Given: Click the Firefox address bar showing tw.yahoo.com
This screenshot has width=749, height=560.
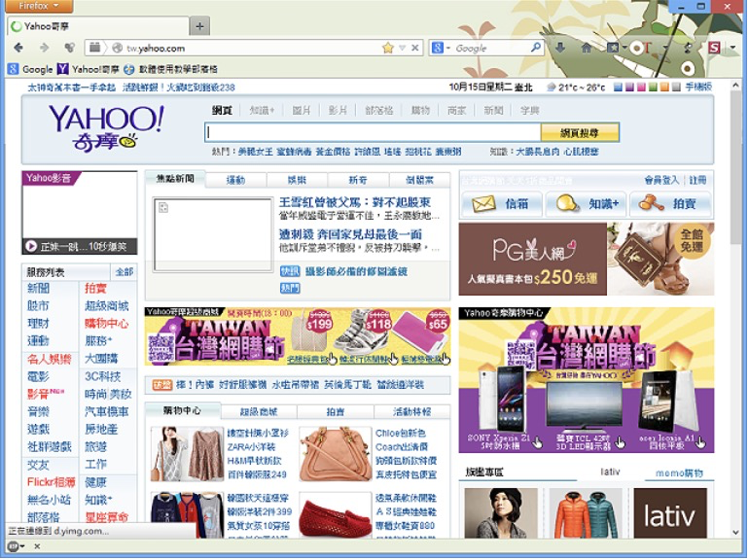Looking at the screenshot, I should coord(252,48).
